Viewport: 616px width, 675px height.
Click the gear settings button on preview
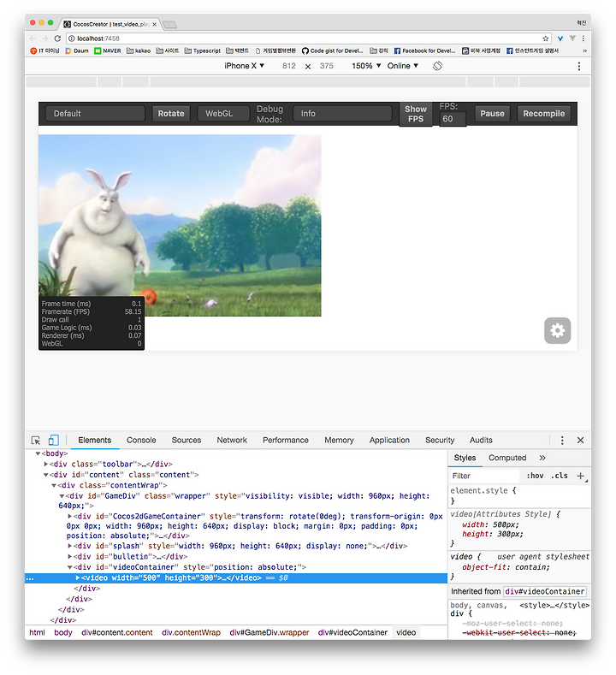pyautogui.click(x=558, y=330)
